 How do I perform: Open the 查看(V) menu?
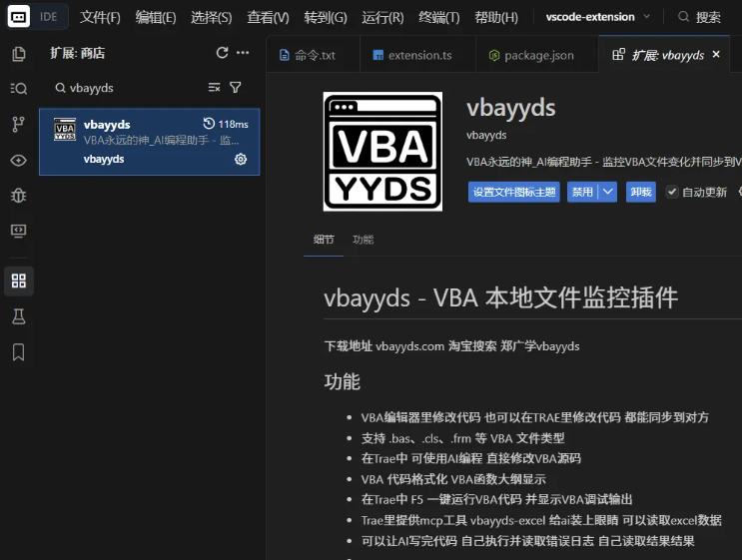click(268, 17)
